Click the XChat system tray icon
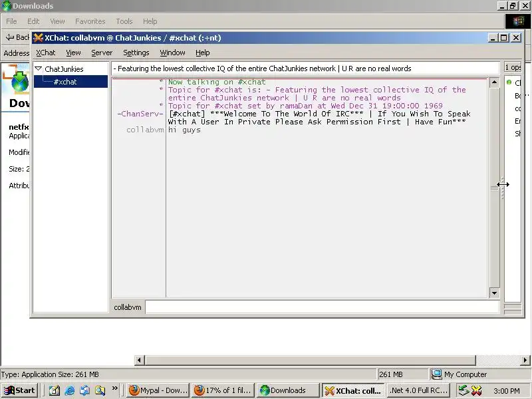Screen dimensions: 532x399 (x=476, y=390)
